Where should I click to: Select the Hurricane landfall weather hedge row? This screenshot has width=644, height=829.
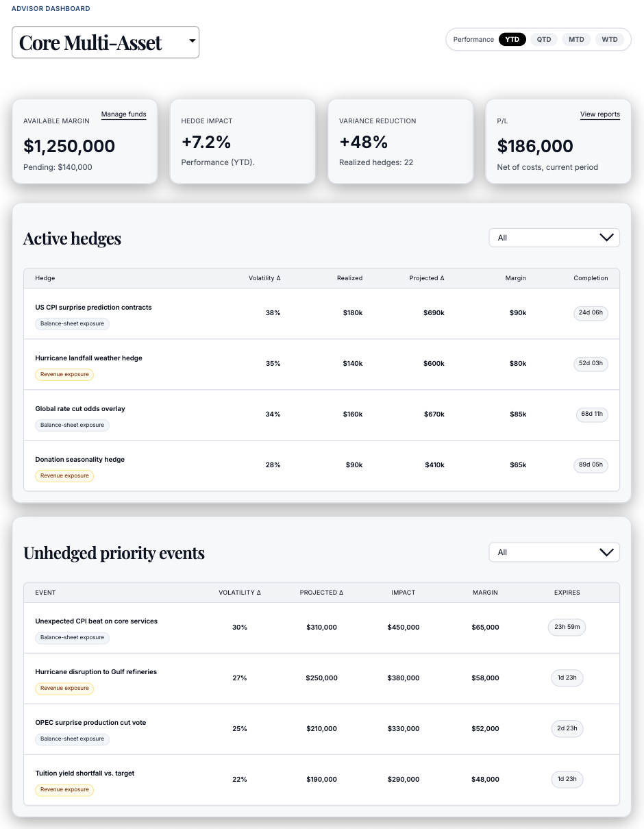click(88, 358)
